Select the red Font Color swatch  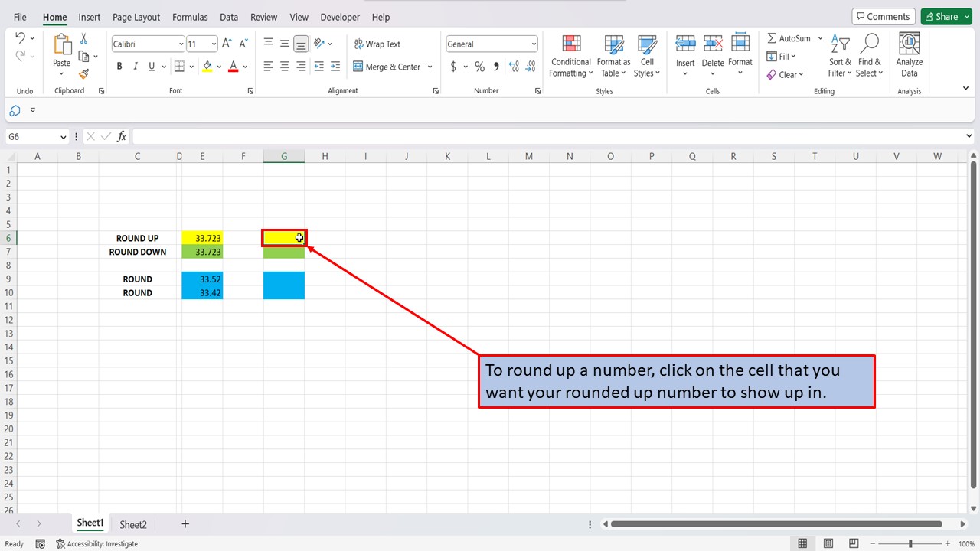(234, 67)
